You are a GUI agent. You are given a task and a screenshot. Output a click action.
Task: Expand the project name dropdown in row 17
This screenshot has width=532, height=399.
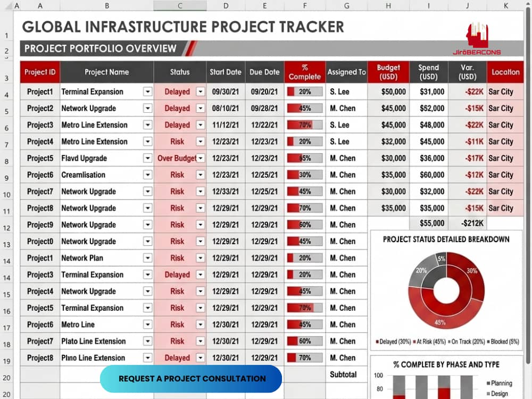pos(147,325)
